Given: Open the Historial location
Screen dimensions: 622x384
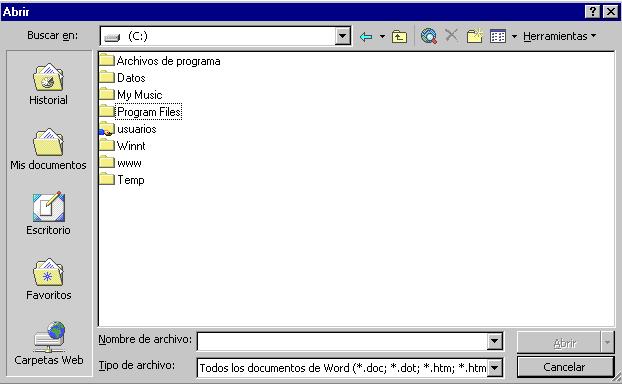Looking at the screenshot, I should [48, 84].
